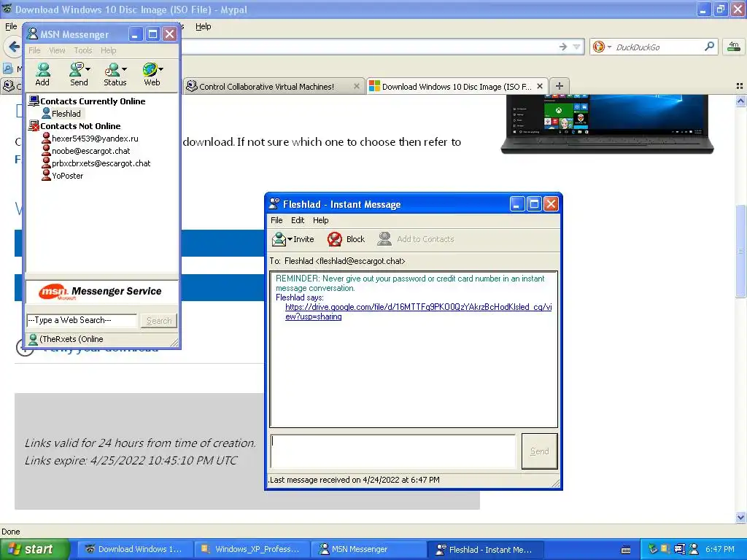The width and height of the screenshot is (747, 560).
Task: Open File menu in Fleshlad Instant Message window
Action: tap(276, 220)
